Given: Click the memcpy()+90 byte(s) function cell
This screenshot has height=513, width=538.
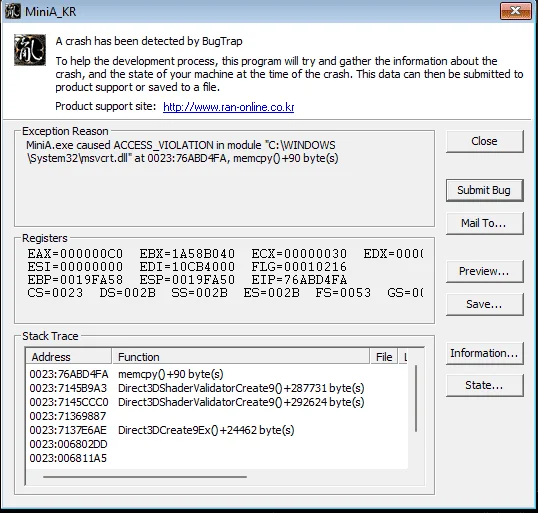Looking at the screenshot, I should [x=171, y=374].
